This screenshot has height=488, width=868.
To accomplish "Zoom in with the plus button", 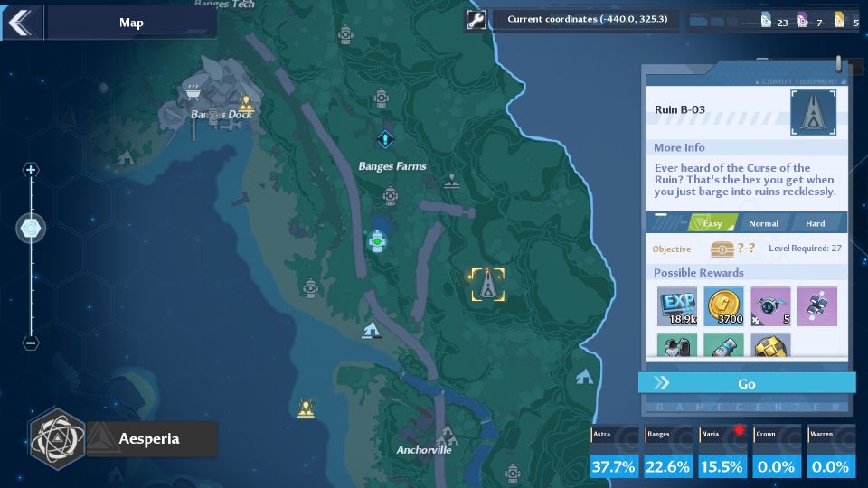I will (31, 170).
